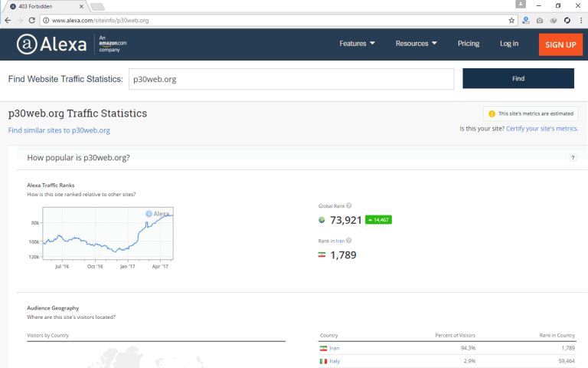588x368 pixels.
Task: Go back using browser back arrow
Action: [x=8, y=20]
